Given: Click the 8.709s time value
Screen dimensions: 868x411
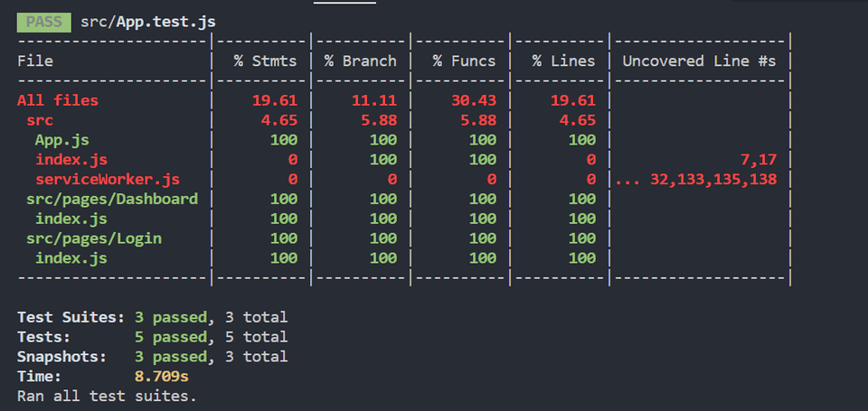Looking at the screenshot, I should [x=161, y=377].
